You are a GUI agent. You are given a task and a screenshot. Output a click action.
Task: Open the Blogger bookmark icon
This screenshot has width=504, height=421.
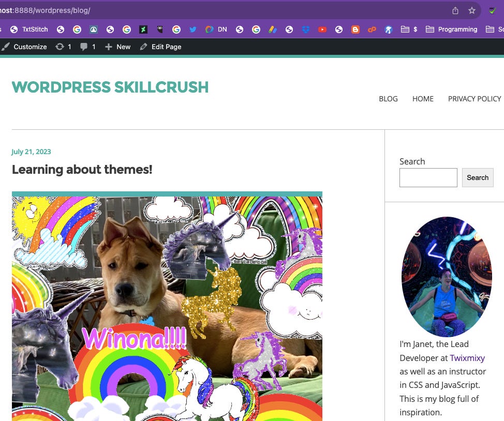click(x=355, y=29)
